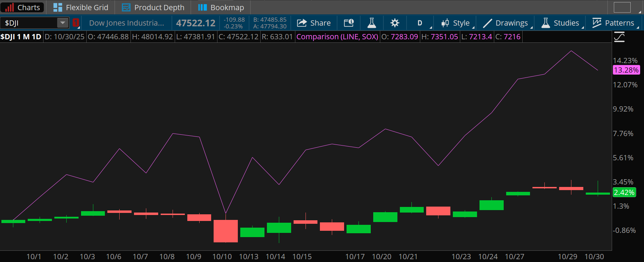This screenshot has width=644, height=262.
Task: Click the Bookmap icon
Action: coord(202,7)
